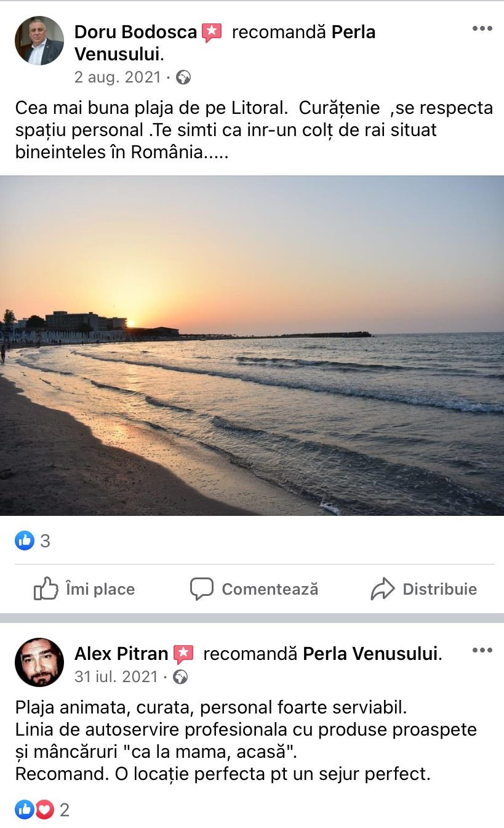
Task: Open the Perla Venusului link in Alex's post
Action: (x=370, y=654)
